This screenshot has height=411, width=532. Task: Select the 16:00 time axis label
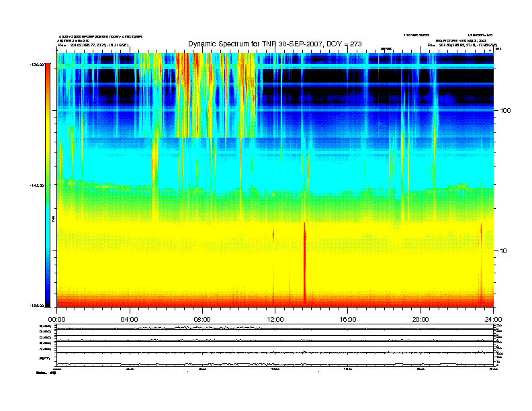coord(348,320)
